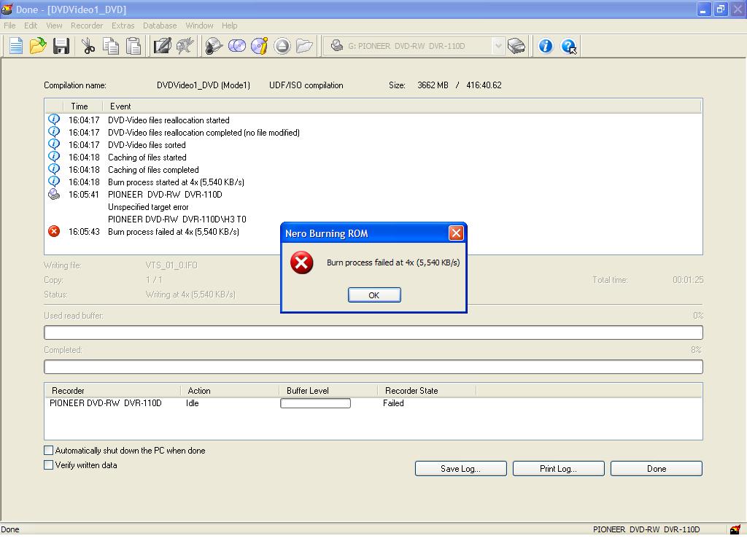The image size is (747, 560).
Task: Click the Done button
Action: [657, 469]
